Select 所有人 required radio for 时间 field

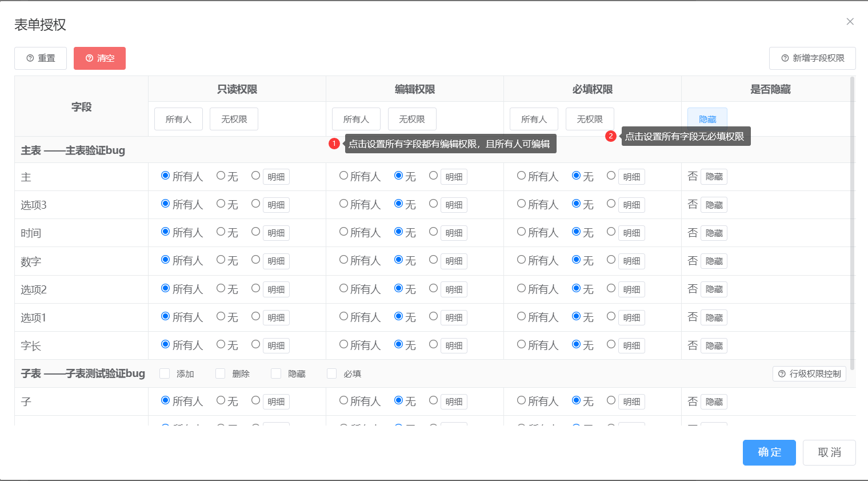(521, 232)
